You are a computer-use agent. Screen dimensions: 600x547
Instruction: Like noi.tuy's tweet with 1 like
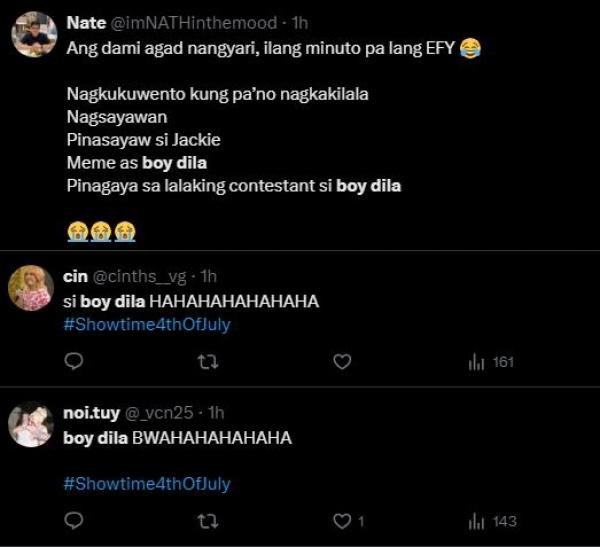click(342, 520)
